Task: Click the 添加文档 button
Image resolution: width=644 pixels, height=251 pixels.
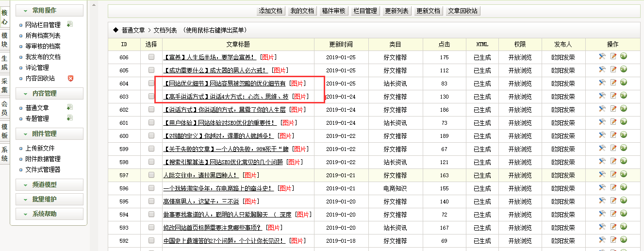Action: click(x=270, y=11)
